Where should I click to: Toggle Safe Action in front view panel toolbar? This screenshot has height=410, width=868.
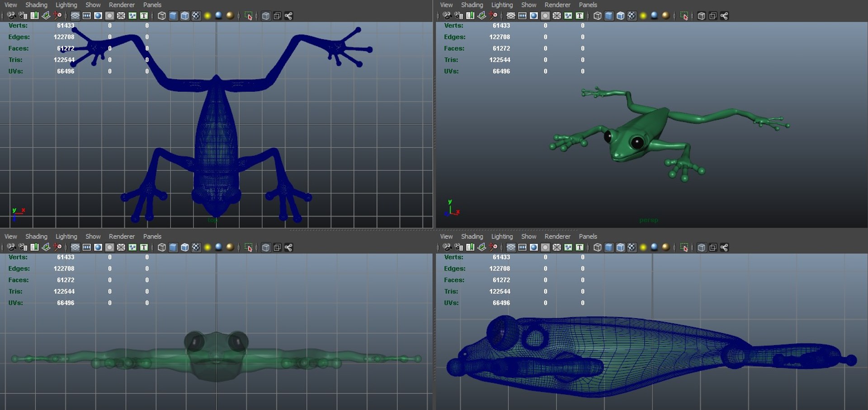tap(132, 247)
